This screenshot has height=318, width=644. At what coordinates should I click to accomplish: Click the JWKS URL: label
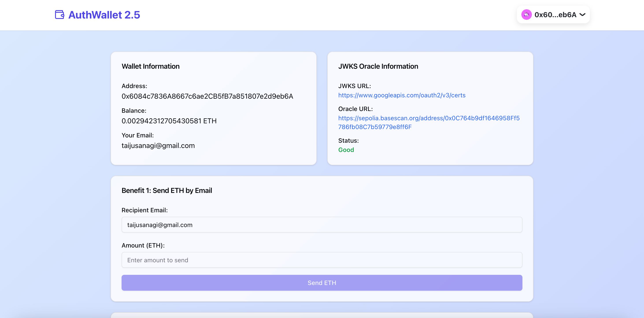pyautogui.click(x=355, y=86)
